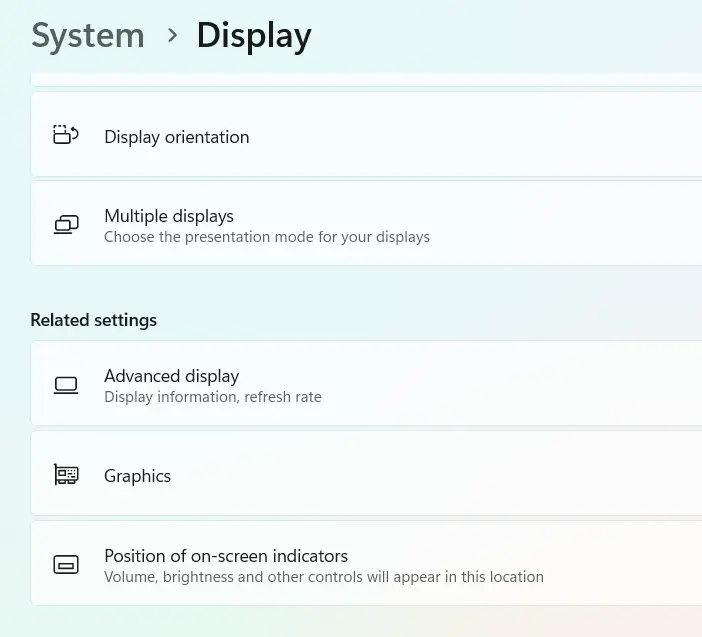
Task: Open Position of on-screen indicators
Action: [x=226, y=556]
